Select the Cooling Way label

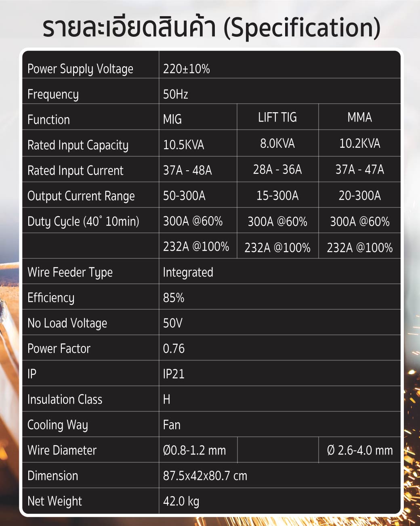coord(57,425)
